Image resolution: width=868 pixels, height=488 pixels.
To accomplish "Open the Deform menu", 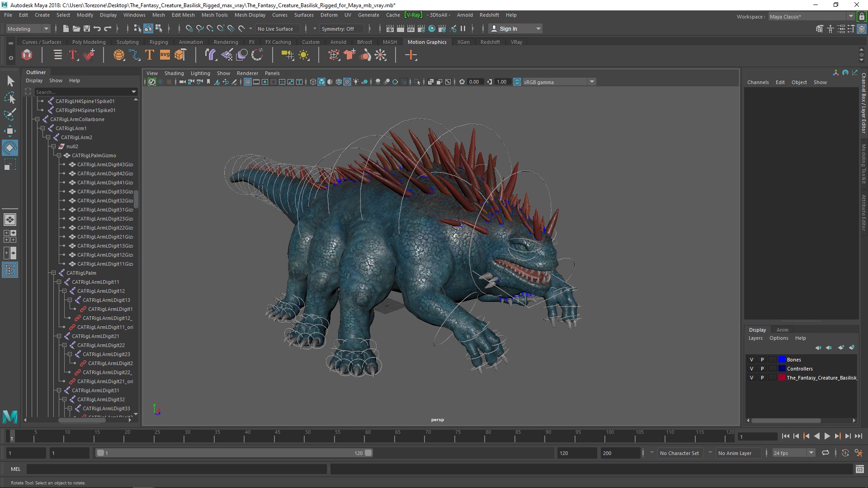I will (329, 15).
